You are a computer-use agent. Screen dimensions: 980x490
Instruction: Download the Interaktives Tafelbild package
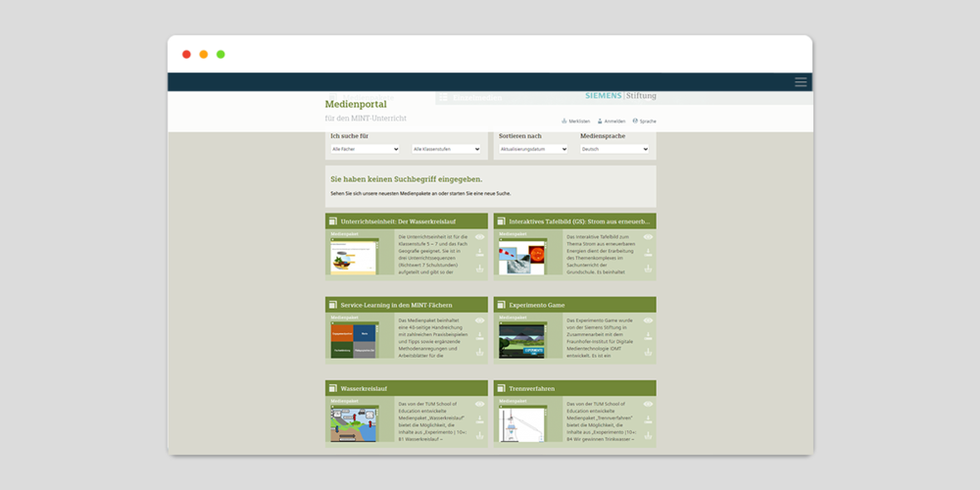click(648, 253)
